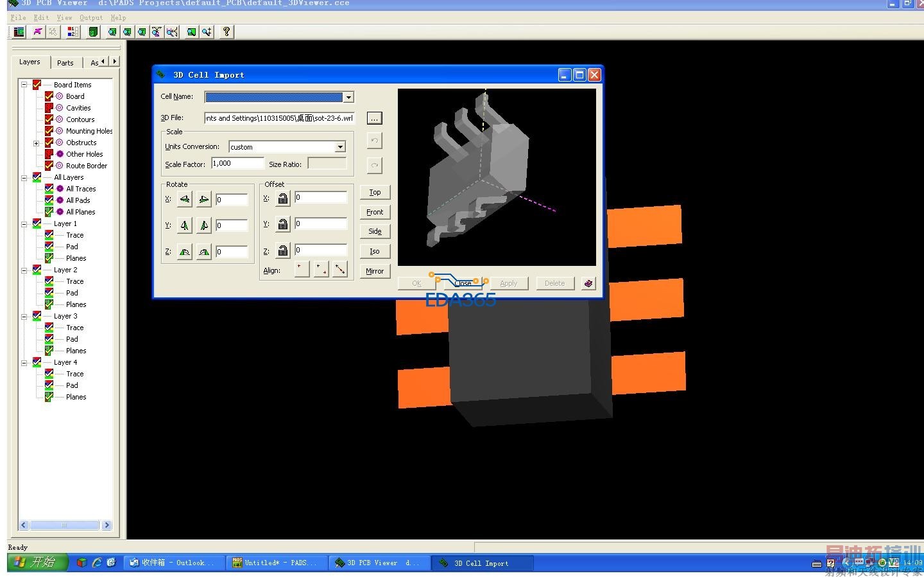Click first Z rotate arrow button
This screenshot has width=924, height=578.
tap(185, 252)
